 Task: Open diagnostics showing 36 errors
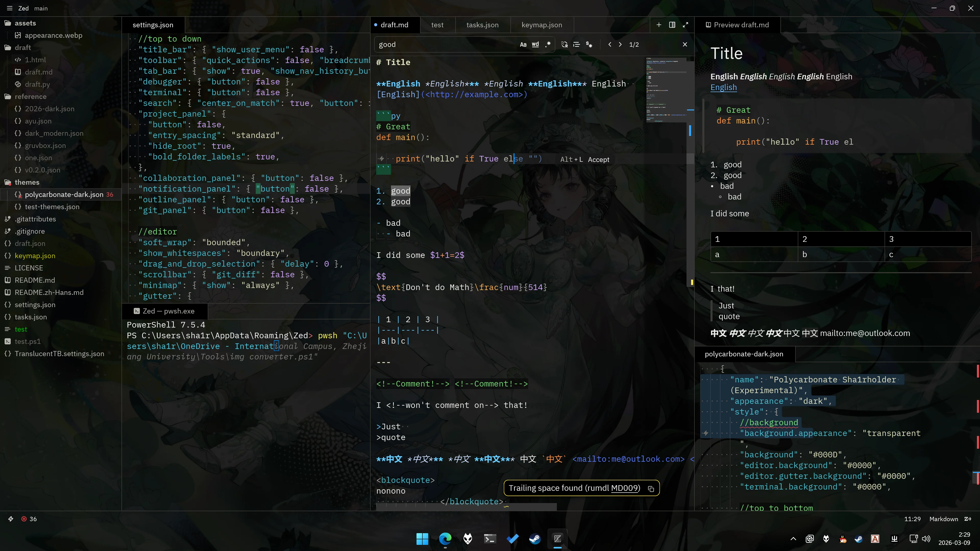pos(29,519)
